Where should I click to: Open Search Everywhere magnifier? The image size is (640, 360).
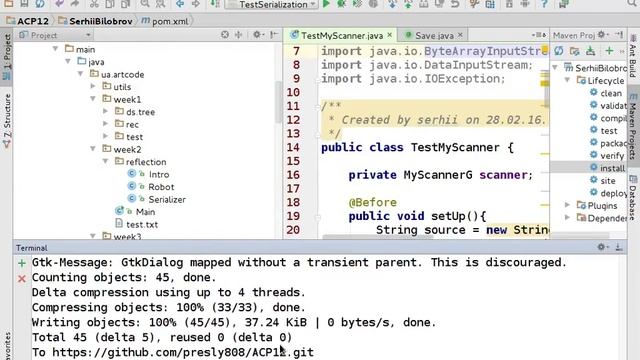(x=632, y=4)
